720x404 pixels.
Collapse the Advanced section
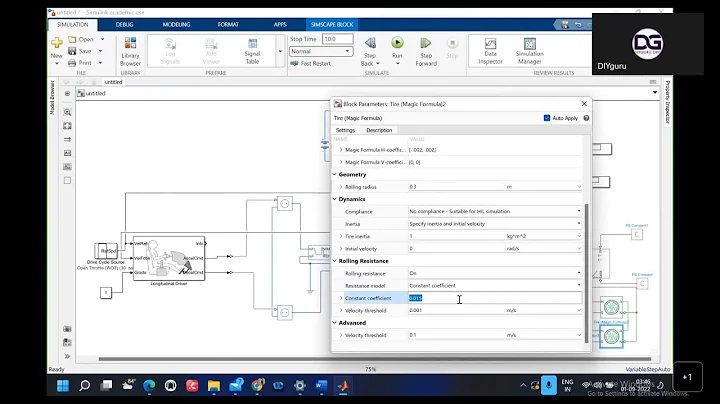click(335, 323)
